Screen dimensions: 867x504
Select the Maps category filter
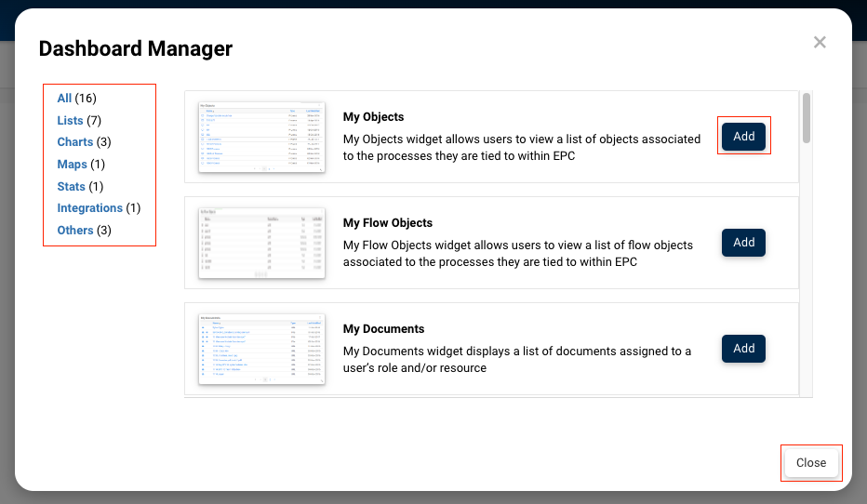(72, 165)
